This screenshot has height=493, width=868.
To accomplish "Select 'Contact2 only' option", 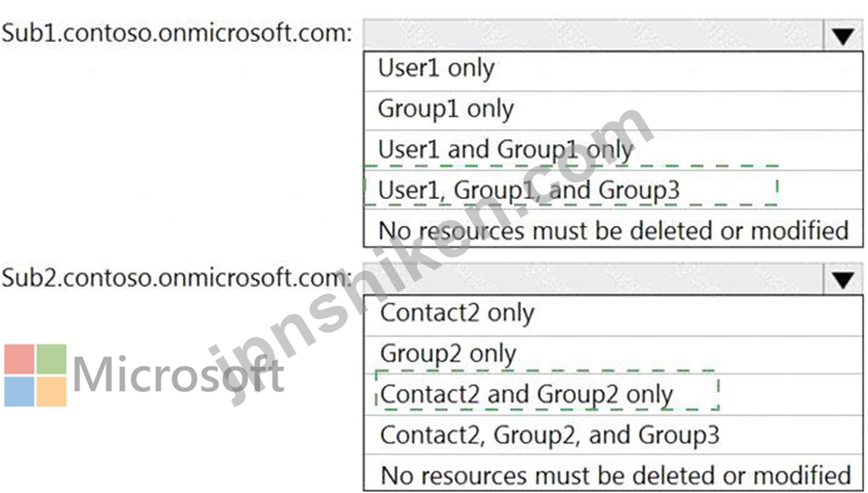I will (613, 315).
